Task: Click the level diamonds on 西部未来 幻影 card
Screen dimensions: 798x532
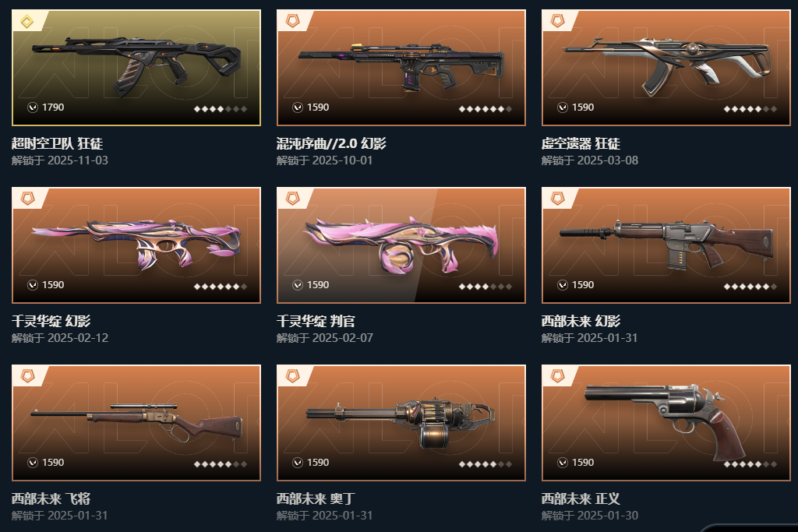Action: pos(750,287)
